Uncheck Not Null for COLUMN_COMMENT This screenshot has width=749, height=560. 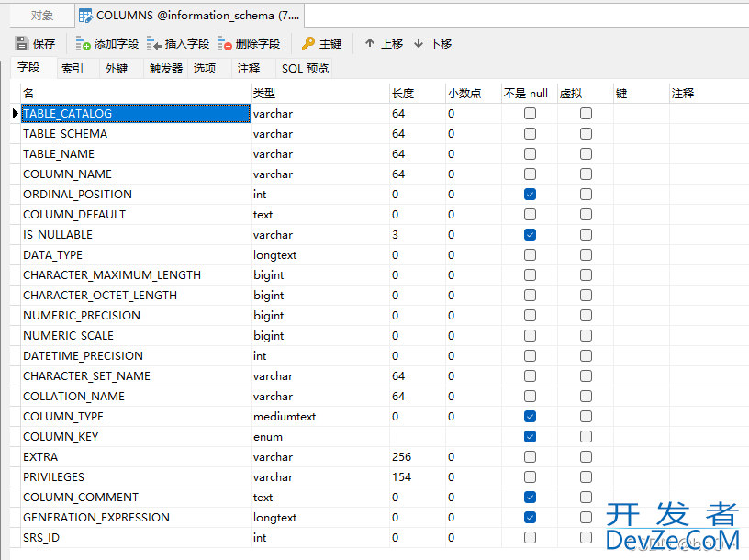tap(530, 497)
